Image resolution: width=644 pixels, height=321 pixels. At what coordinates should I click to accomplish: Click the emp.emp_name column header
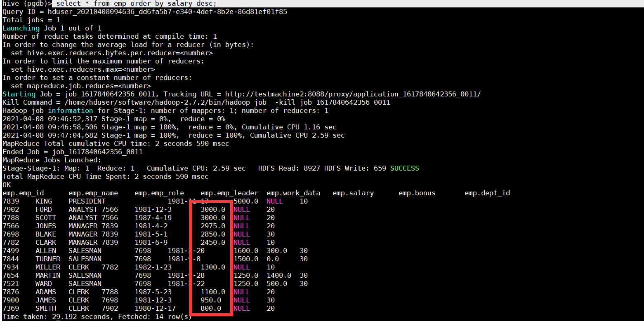pyautogui.click(x=93, y=193)
